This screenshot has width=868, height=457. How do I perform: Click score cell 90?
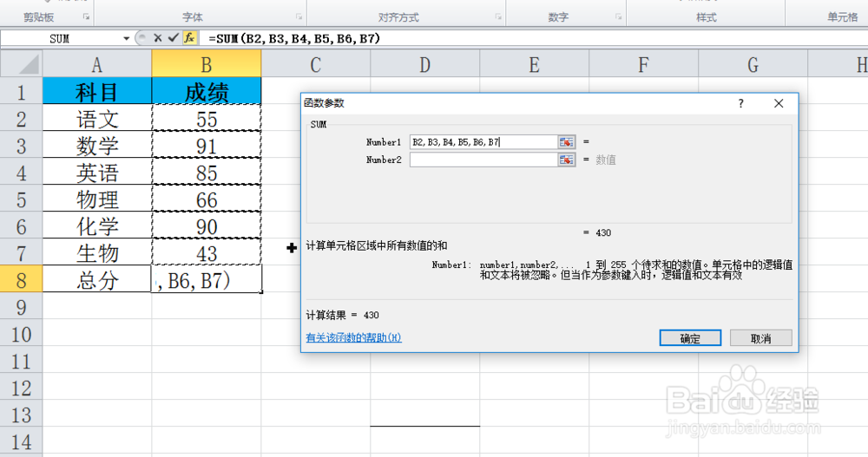(x=206, y=226)
